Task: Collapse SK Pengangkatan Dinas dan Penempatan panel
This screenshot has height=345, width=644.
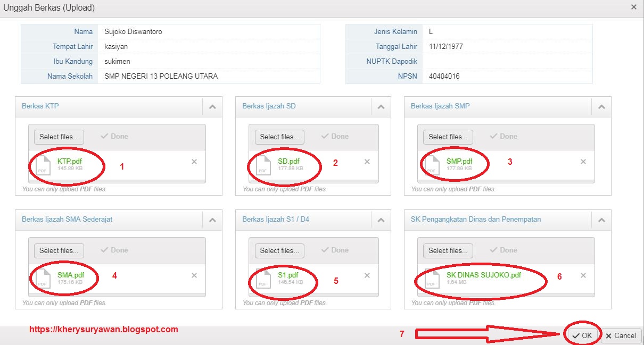Action: pos(601,220)
